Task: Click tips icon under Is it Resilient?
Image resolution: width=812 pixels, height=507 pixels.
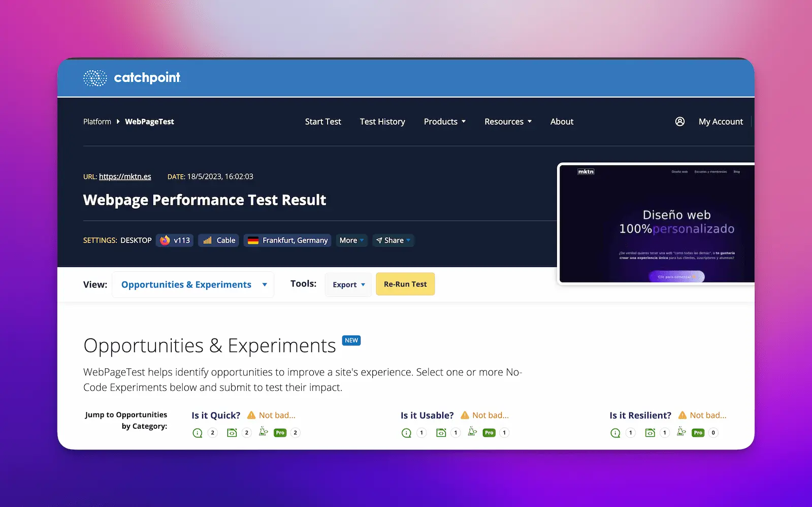Action: pos(615,433)
